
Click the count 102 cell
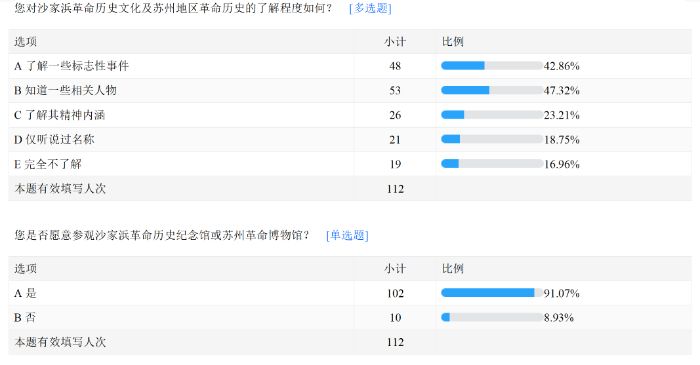(395, 293)
